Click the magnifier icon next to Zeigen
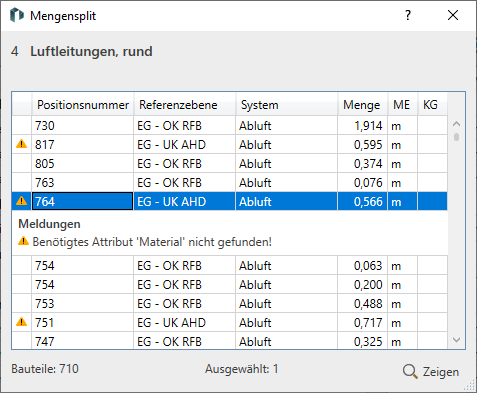477x393 pixels. tap(410, 371)
